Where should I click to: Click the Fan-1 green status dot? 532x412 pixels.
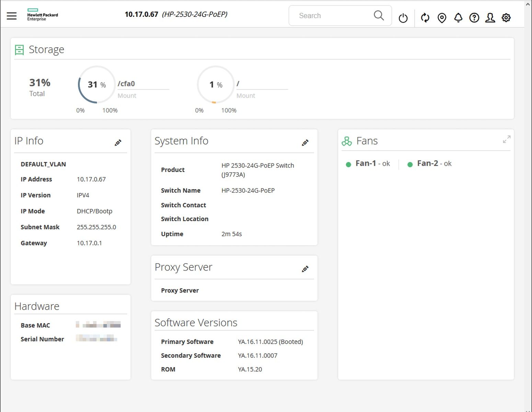click(348, 164)
